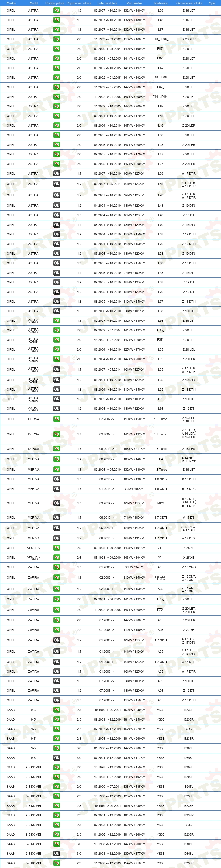The image size is (221, 868).
Task: Click petrol icon in SAAB 9-5 KOMBI 154kW / 210KM row
Action: click(x=57, y=863)
